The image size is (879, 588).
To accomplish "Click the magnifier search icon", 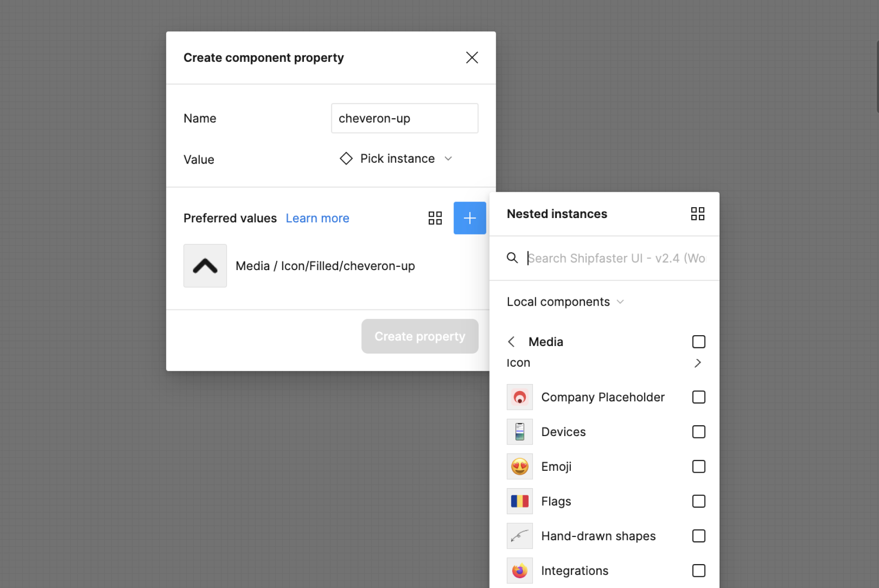I will click(x=512, y=258).
